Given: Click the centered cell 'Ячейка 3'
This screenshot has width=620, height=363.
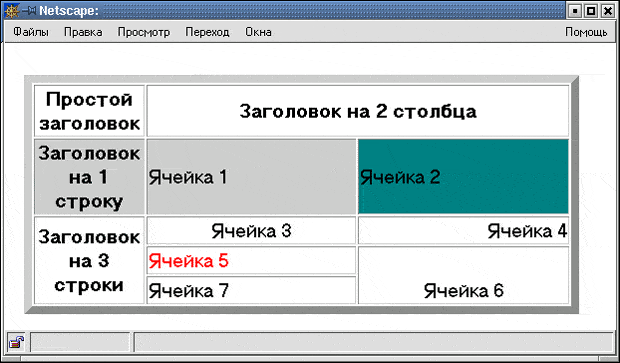Looking at the screenshot, I should click(251, 230).
